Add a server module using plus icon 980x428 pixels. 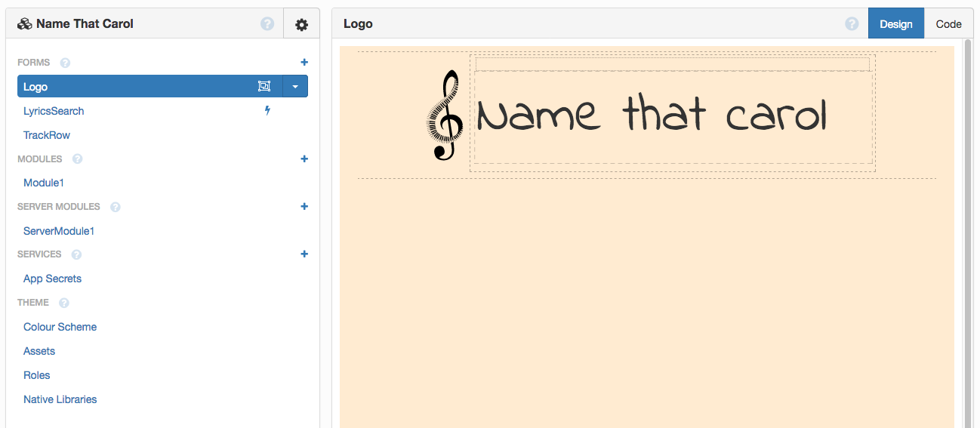pos(304,207)
